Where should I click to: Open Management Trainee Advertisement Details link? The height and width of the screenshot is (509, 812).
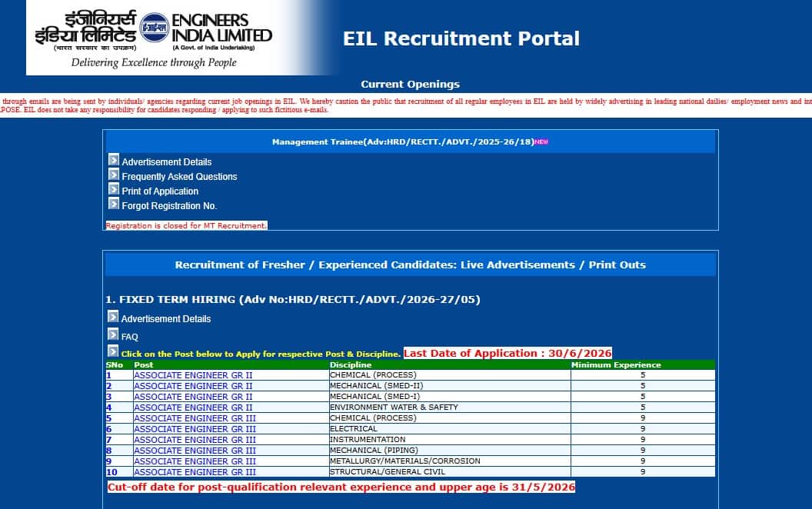166,162
